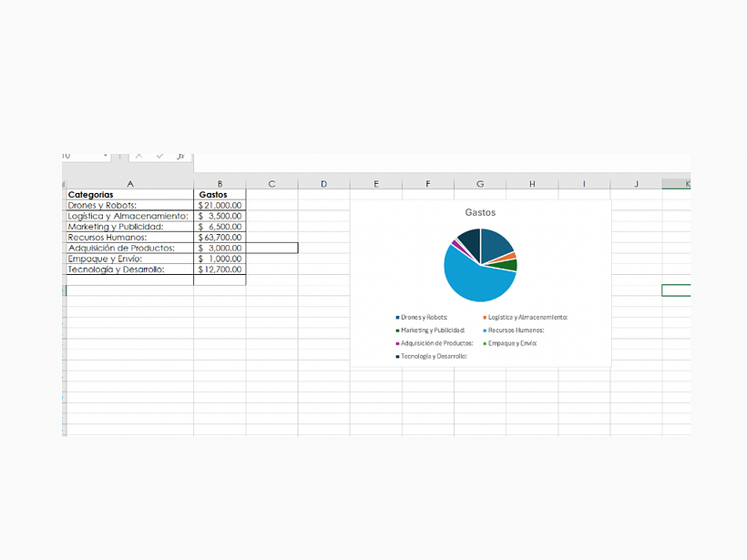
Task: Click the Insert Function fx icon
Action: tap(180, 156)
